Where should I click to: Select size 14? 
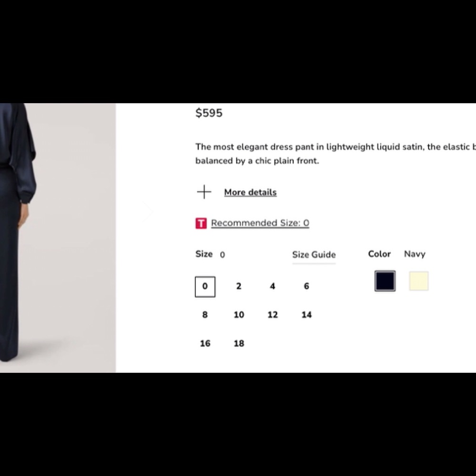tap(307, 315)
